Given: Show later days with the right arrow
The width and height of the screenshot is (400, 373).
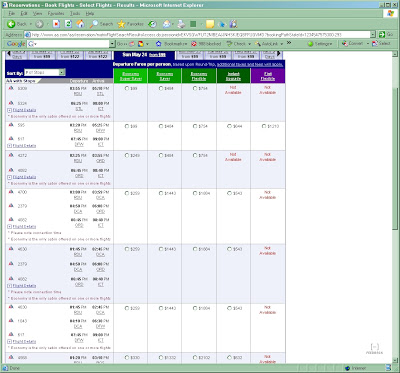Looking at the screenshot, I should (279, 53).
